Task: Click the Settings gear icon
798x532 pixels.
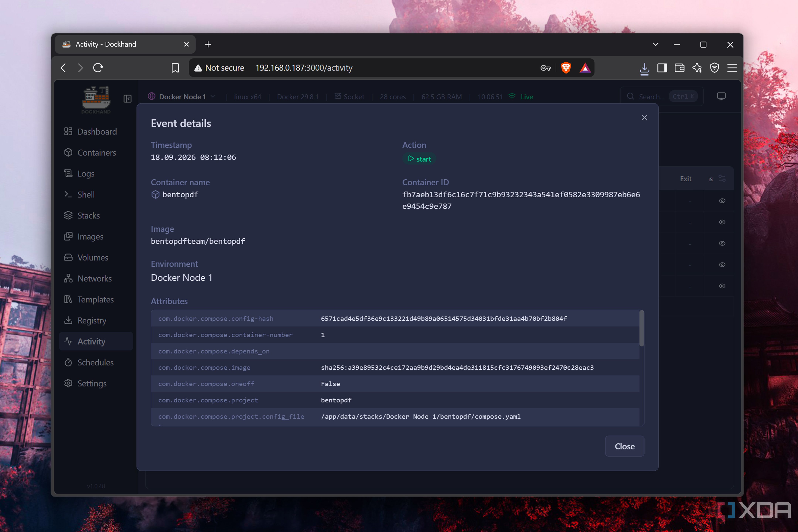Action: coord(68,383)
